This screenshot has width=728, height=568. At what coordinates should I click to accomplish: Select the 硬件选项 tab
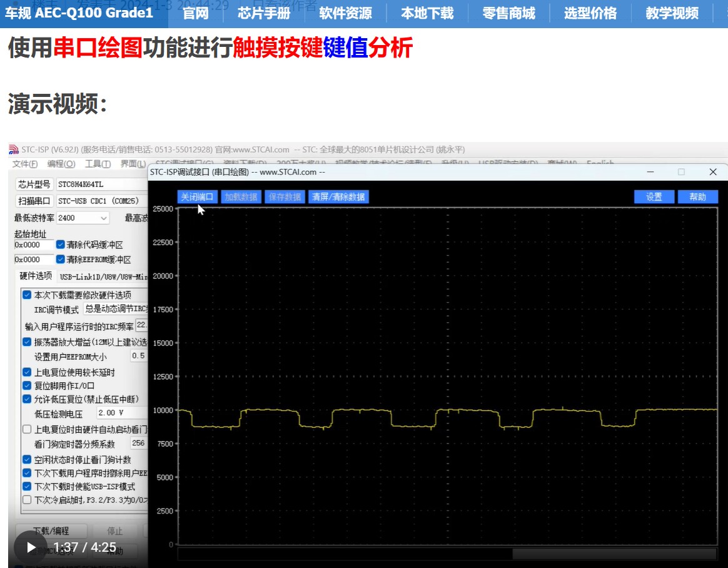click(x=35, y=276)
